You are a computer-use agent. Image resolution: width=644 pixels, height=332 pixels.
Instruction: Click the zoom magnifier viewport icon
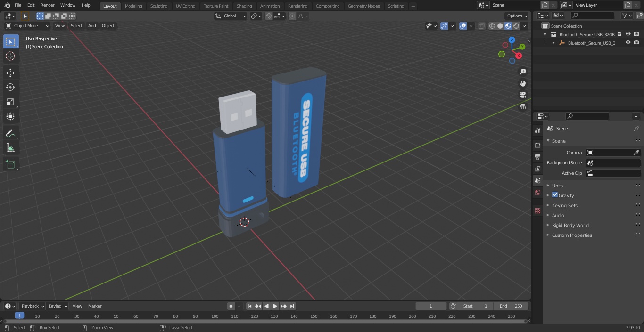click(x=522, y=72)
